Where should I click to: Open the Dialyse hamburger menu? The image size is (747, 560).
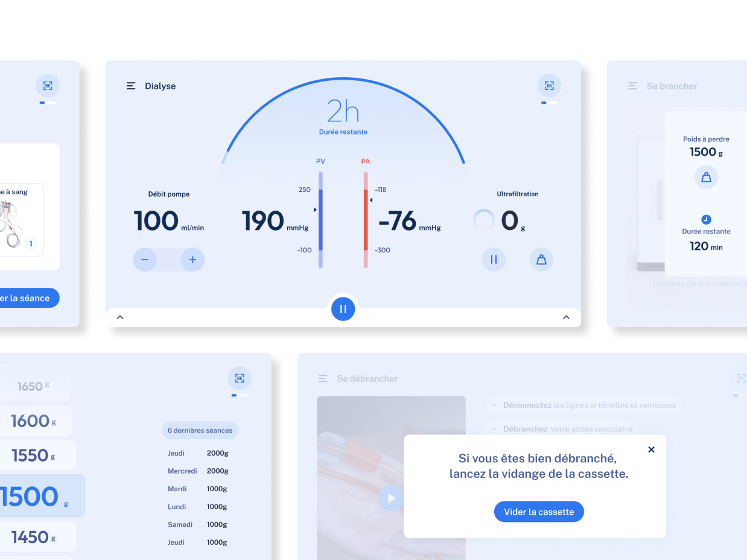pos(131,86)
